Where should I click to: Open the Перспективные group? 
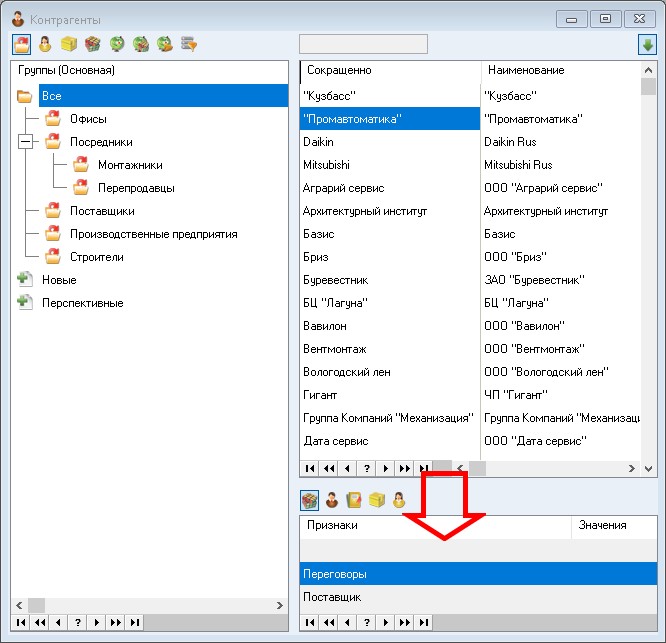click(x=82, y=303)
